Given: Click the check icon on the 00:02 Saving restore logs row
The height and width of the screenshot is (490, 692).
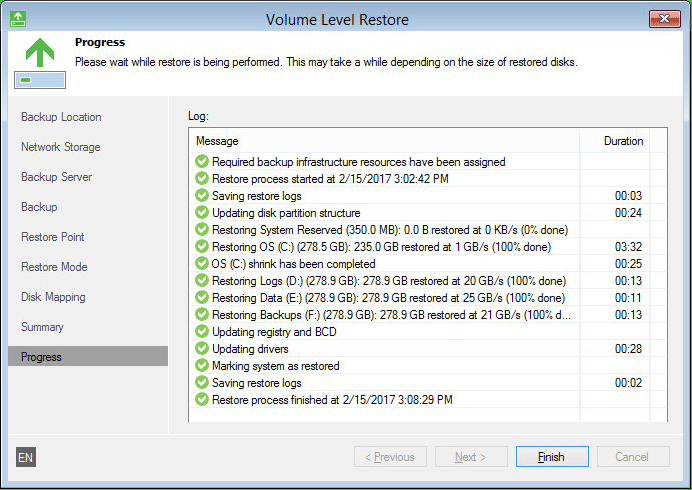Looking at the screenshot, I should (202, 382).
